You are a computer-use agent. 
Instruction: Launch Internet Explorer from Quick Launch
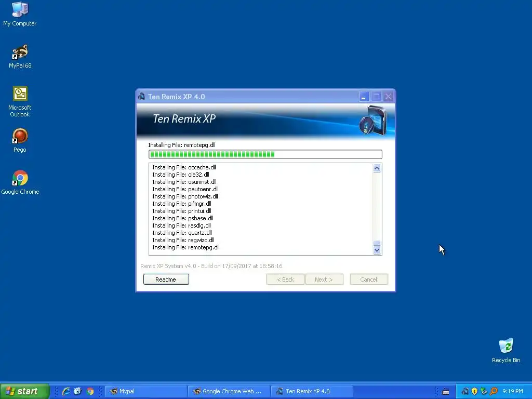pyautogui.click(x=66, y=391)
